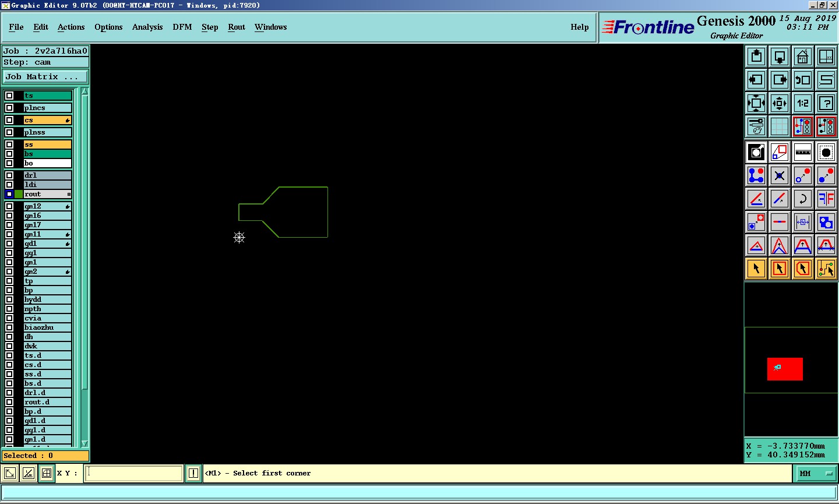Select the biaozhu layer row
Screen dimensions: 839x504
point(47,327)
